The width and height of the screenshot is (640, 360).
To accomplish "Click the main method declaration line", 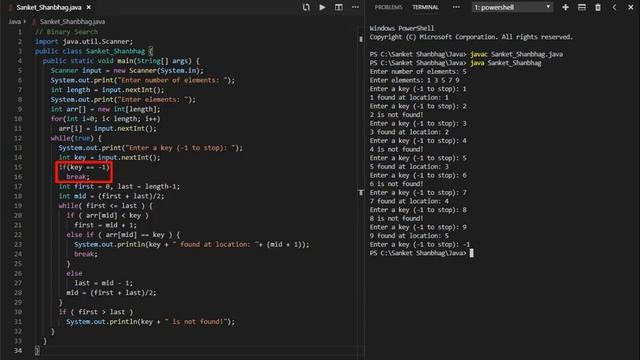I will 121,61.
